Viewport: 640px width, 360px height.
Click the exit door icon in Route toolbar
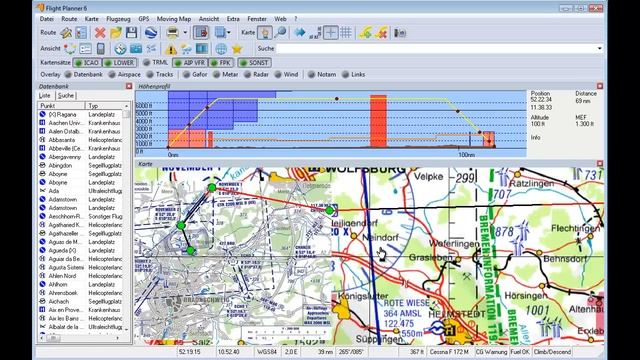click(x=201, y=33)
